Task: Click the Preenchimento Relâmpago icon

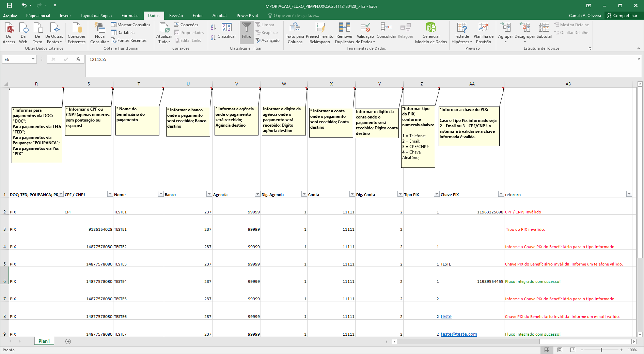Action: tap(319, 28)
